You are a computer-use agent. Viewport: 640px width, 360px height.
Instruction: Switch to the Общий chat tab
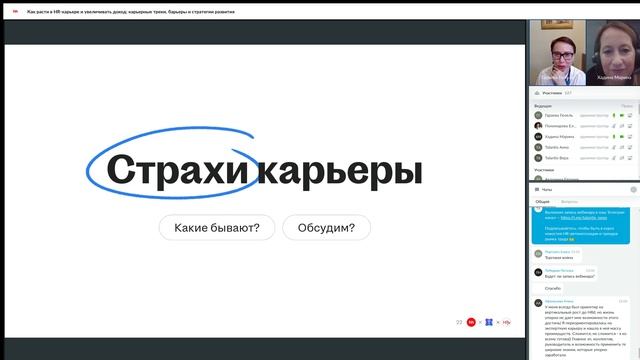[542, 202]
